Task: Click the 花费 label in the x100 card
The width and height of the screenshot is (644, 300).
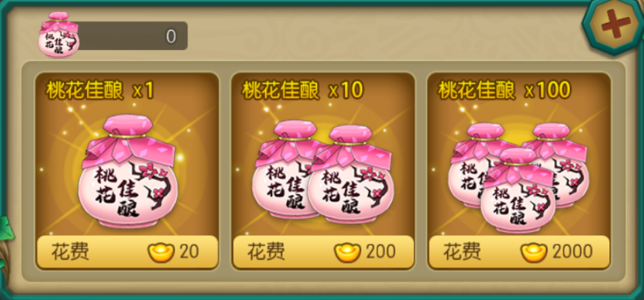Action: tap(462, 252)
